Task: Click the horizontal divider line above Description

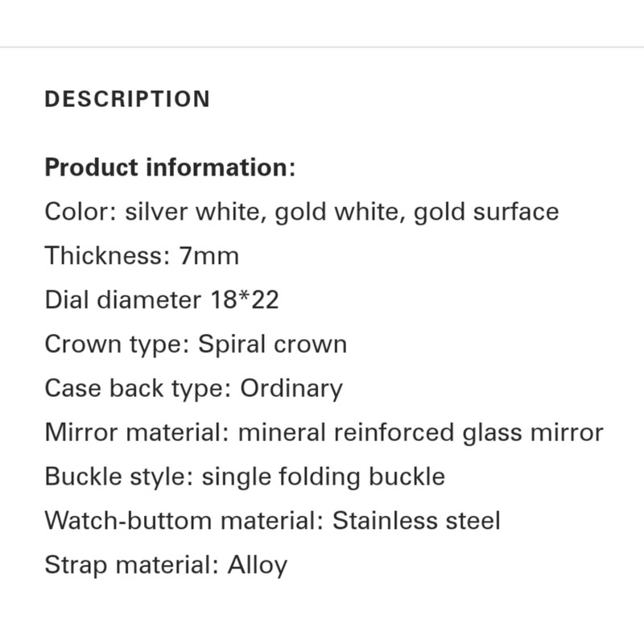Action: tap(322, 47)
